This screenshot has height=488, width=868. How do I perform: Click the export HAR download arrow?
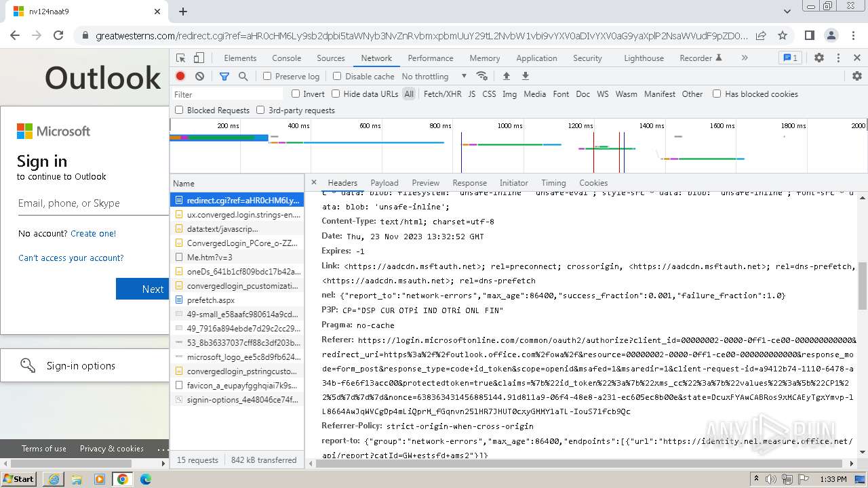pos(525,76)
